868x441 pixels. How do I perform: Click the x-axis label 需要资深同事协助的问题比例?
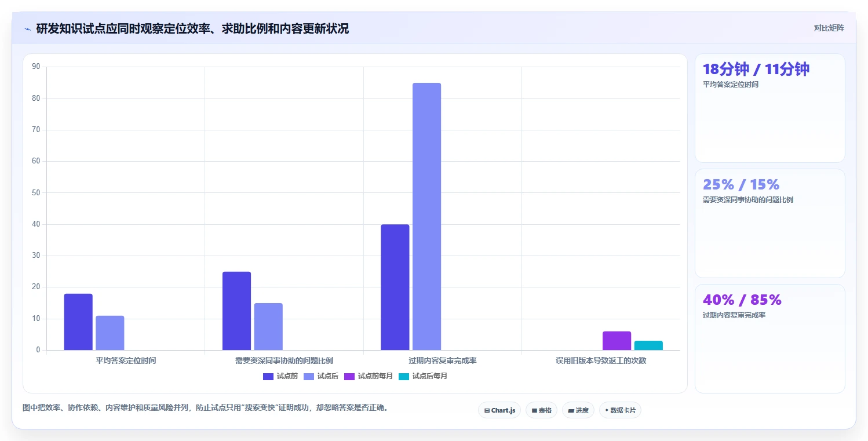pos(284,360)
